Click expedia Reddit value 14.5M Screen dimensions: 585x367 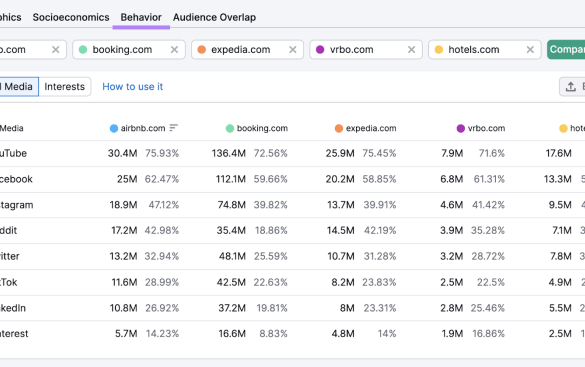point(341,230)
